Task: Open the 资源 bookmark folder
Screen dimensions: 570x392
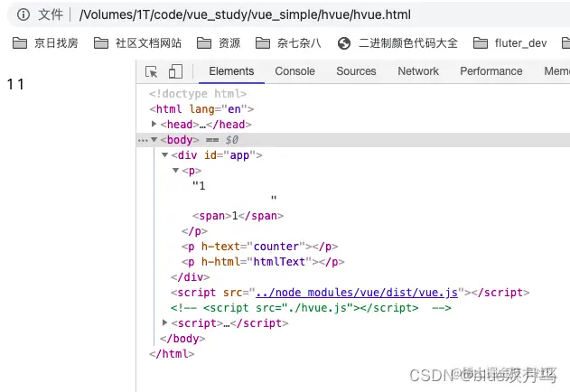Action: 219,43
